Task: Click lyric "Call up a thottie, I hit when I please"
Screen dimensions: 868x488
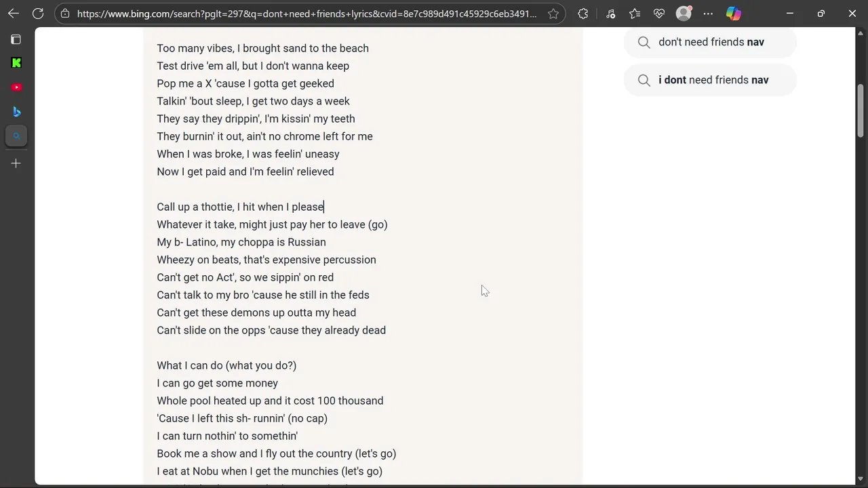Action: 241,207
